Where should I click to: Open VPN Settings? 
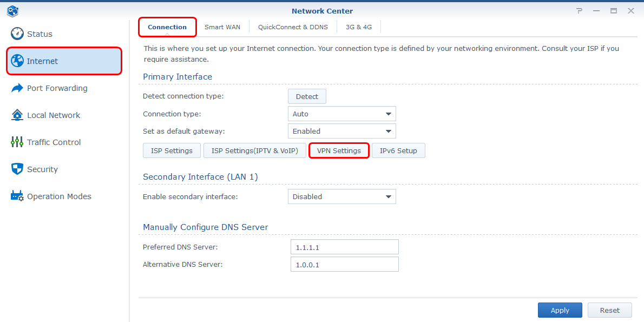pyautogui.click(x=339, y=150)
